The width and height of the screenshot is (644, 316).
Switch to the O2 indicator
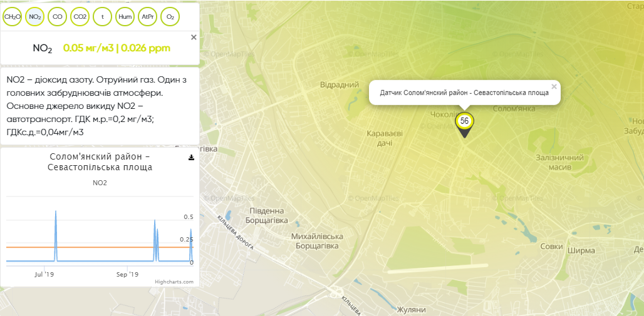point(170,17)
